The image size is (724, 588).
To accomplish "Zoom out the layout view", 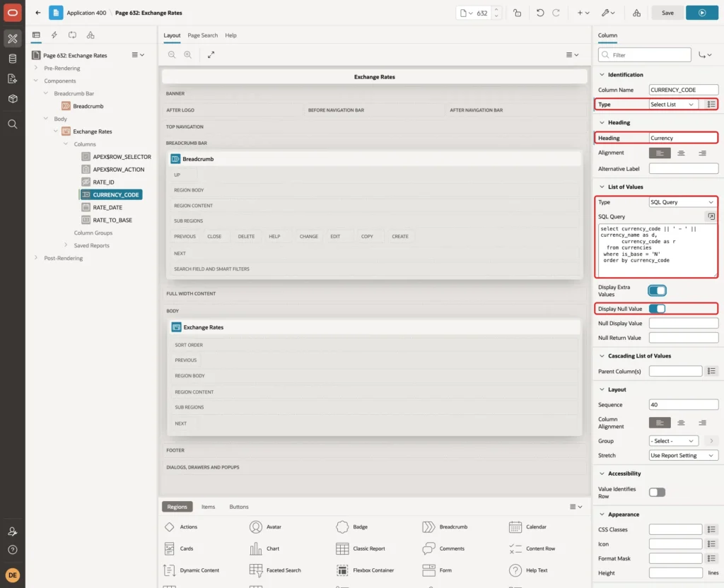I will point(172,55).
